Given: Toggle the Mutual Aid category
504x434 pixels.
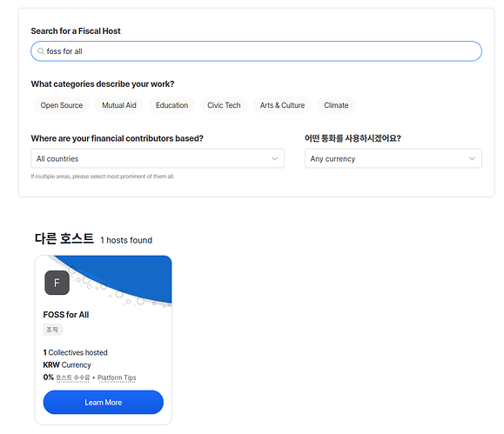Looking at the screenshot, I should pyautogui.click(x=119, y=105).
